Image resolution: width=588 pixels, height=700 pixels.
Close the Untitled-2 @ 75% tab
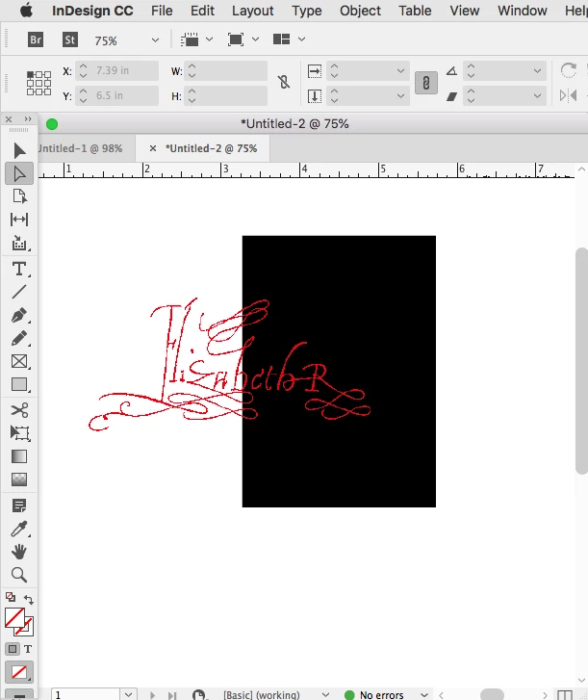[153, 148]
